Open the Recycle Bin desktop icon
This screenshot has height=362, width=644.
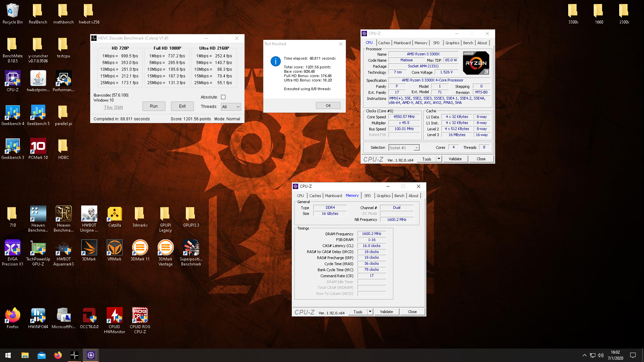13,13
